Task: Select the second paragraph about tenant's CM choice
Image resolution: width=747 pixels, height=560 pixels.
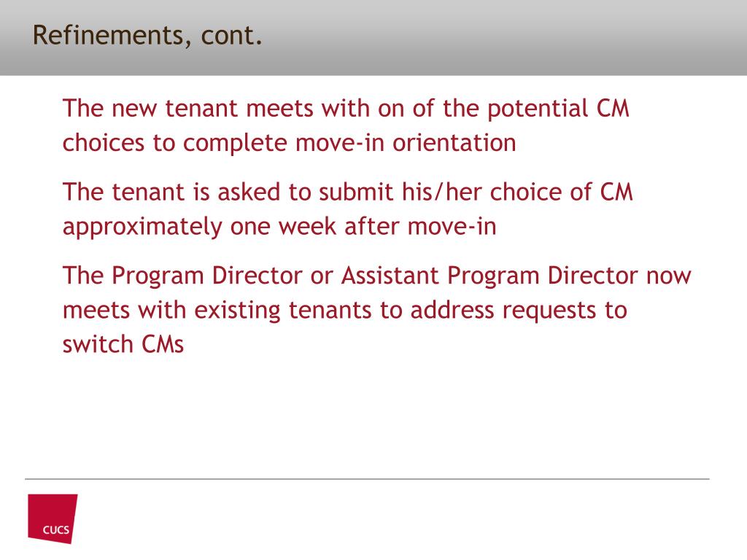Action: [x=348, y=209]
